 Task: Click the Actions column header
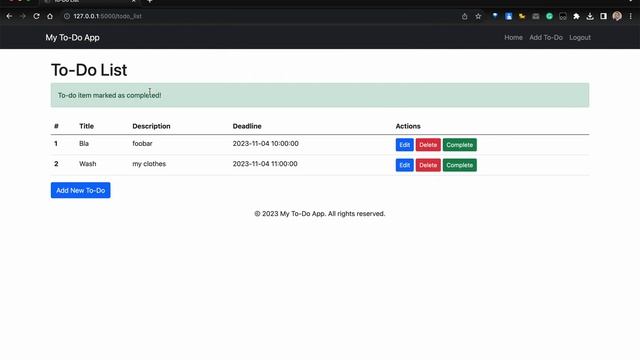(x=408, y=126)
